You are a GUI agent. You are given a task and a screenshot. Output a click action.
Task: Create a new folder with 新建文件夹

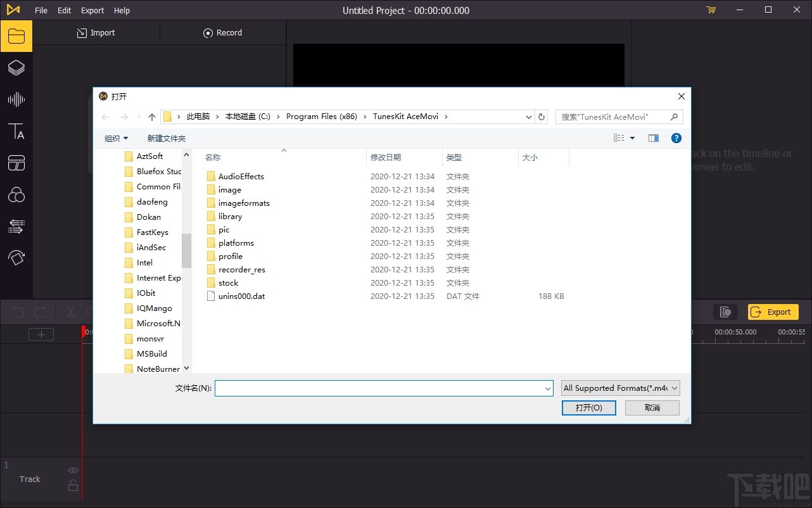(x=166, y=138)
